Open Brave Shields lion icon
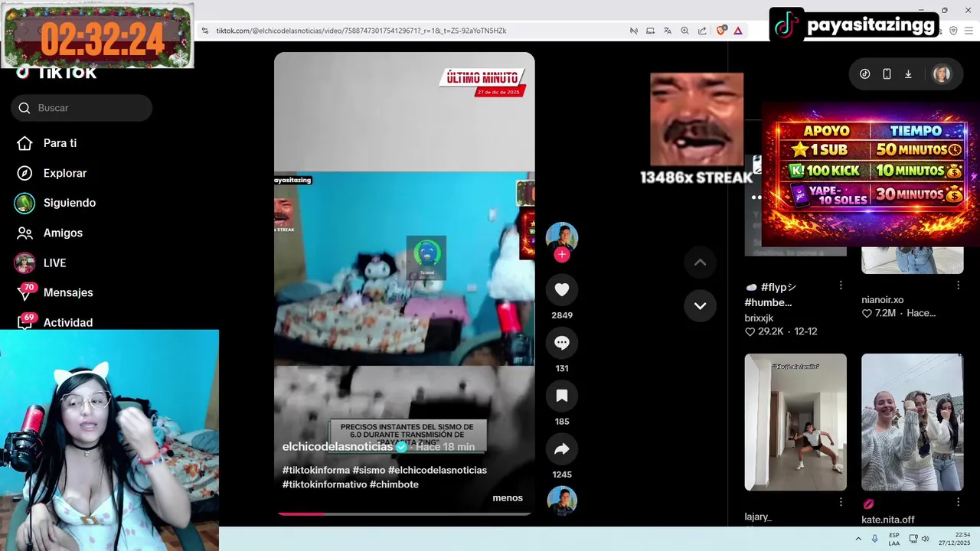The height and width of the screenshot is (551, 980). (x=721, y=31)
